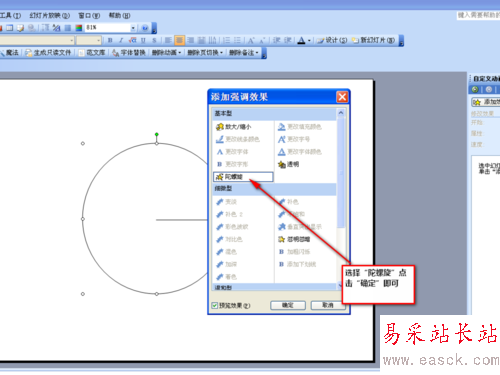Align text left in toolbar
The height and width of the screenshot is (375, 500).
[x=168, y=40]
